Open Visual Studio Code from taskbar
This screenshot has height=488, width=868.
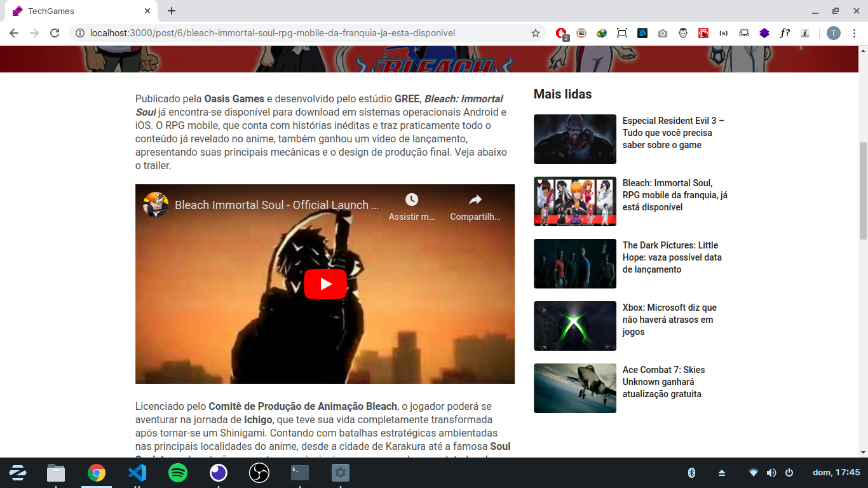(137, 473)
